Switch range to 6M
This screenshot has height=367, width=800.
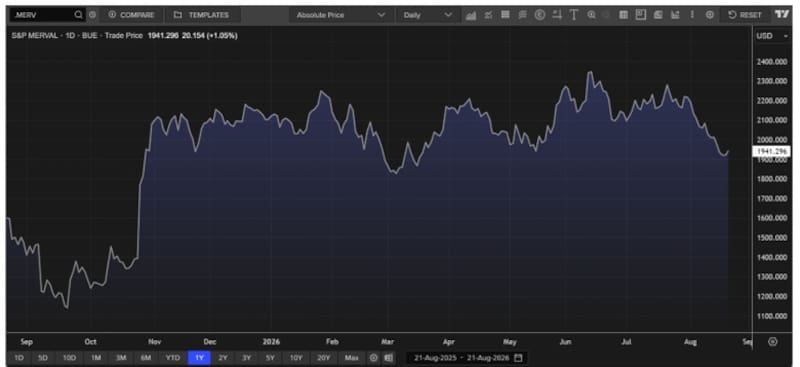tap(145, 358)
